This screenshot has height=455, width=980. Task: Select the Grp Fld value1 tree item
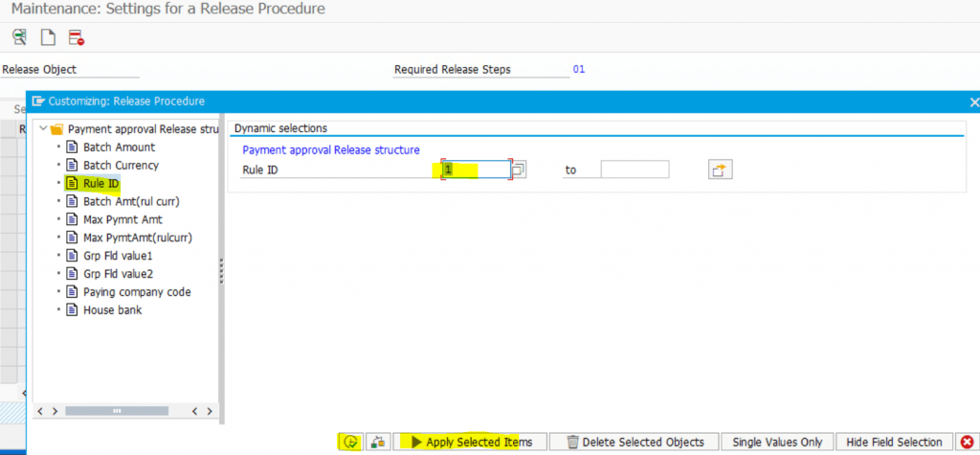[x=118, y=256]
